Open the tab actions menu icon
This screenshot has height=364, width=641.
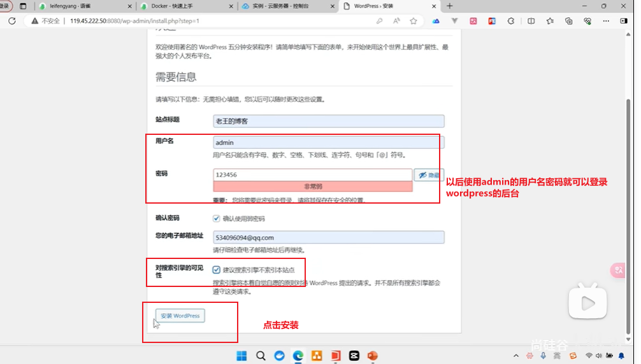[23, 6]
